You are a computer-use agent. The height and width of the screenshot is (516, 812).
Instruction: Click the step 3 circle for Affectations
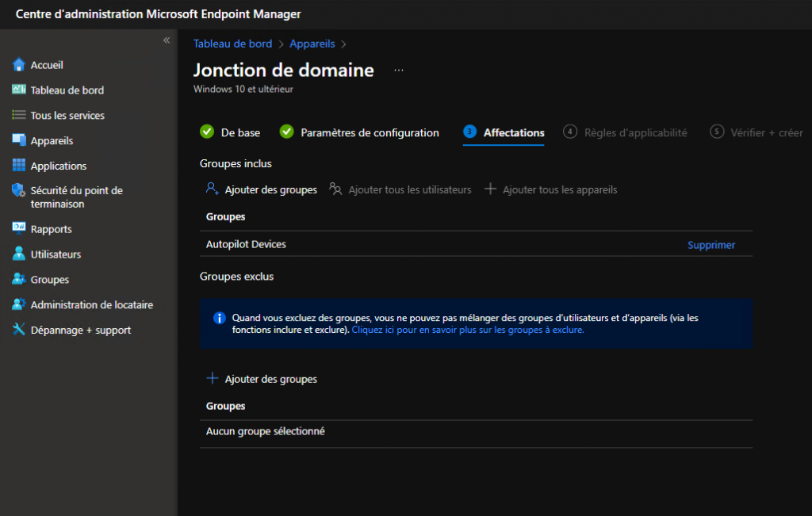tap(469, 132)
